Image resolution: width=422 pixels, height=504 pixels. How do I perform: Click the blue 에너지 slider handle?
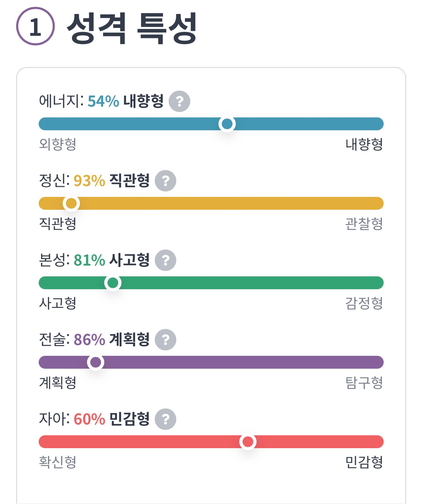pos(227,124)
